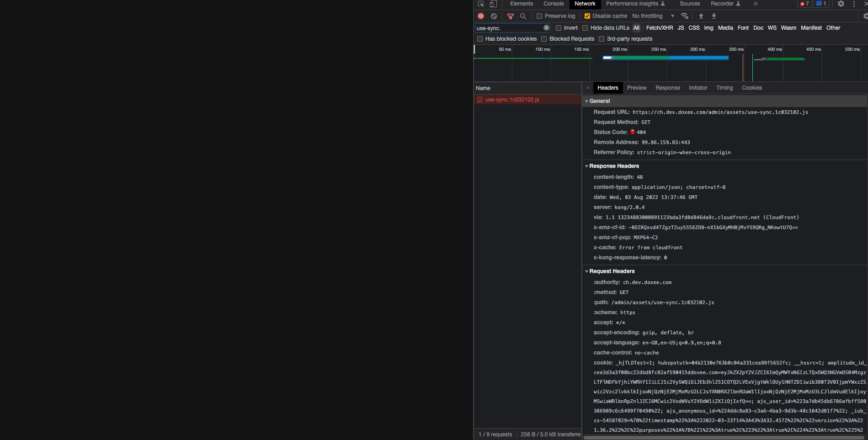Enable the Preserve log checkbox
The image size is (868, 440).
[539, 16]
